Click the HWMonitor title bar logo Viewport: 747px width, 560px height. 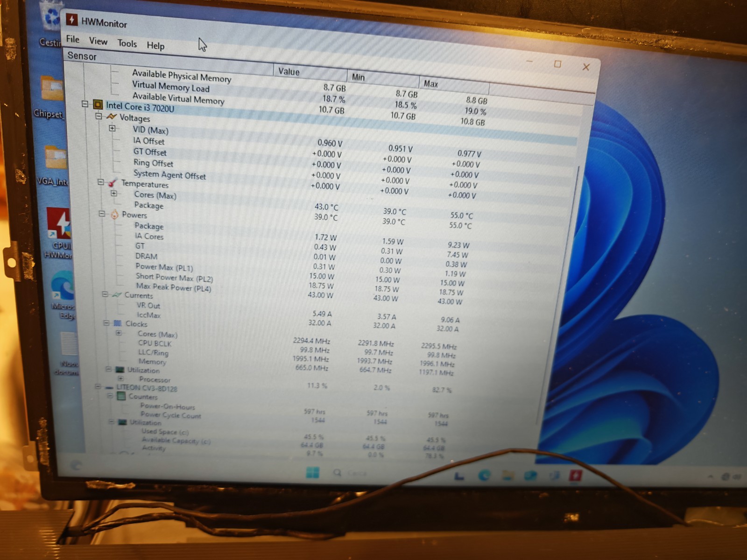71,20
